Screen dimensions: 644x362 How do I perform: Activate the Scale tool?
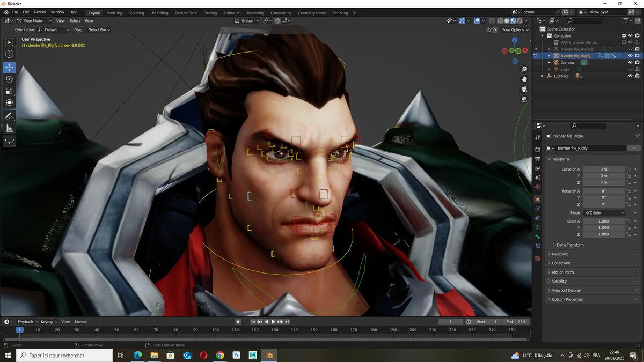10,91
